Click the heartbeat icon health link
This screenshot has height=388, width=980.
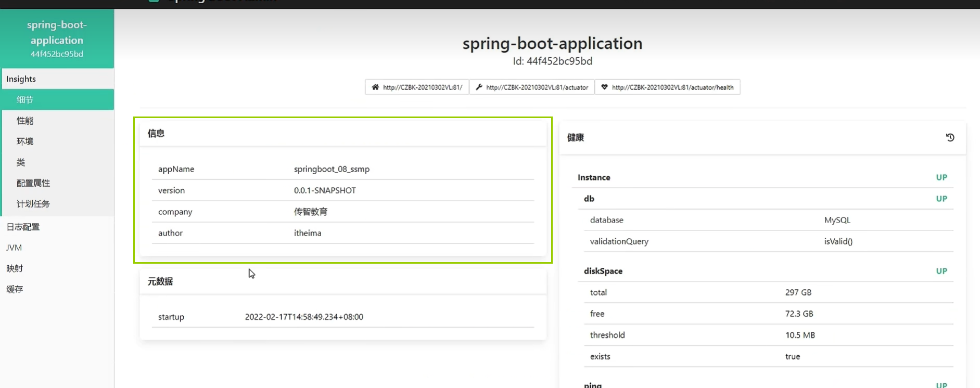(x=667, y=87)
